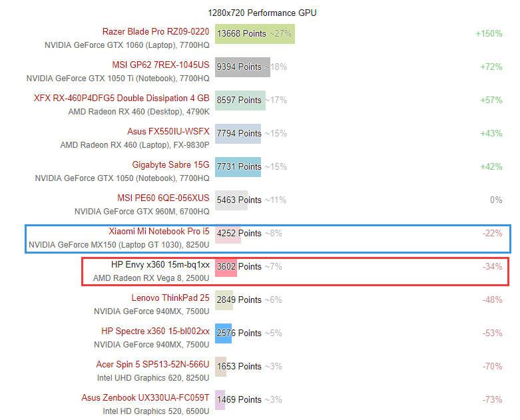Select the ~6% share next to 2849 Points
The image size is (520, 420).
[x=273, y=300]
